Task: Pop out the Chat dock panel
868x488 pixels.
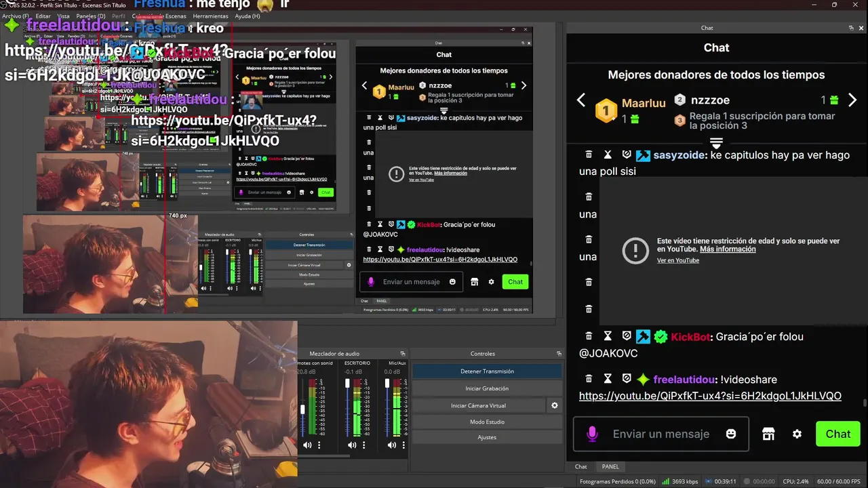Action: tap(851, 28)
